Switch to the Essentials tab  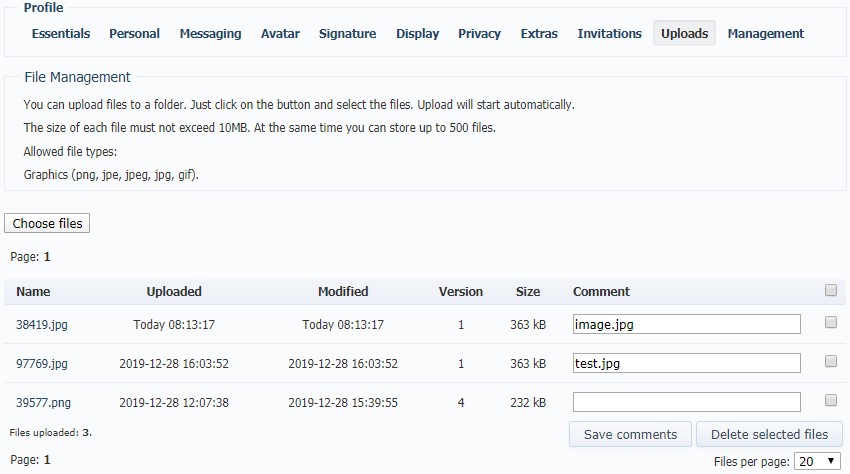61,33
